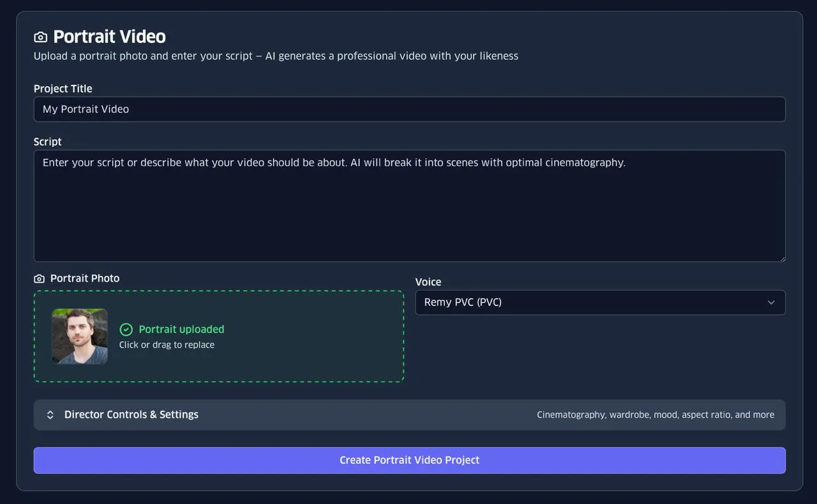This screenshot has height=504, width=817.
Task: Click the 'Cinematography, wardrobe, mood' description text
Action: click(x=656, y=415)
